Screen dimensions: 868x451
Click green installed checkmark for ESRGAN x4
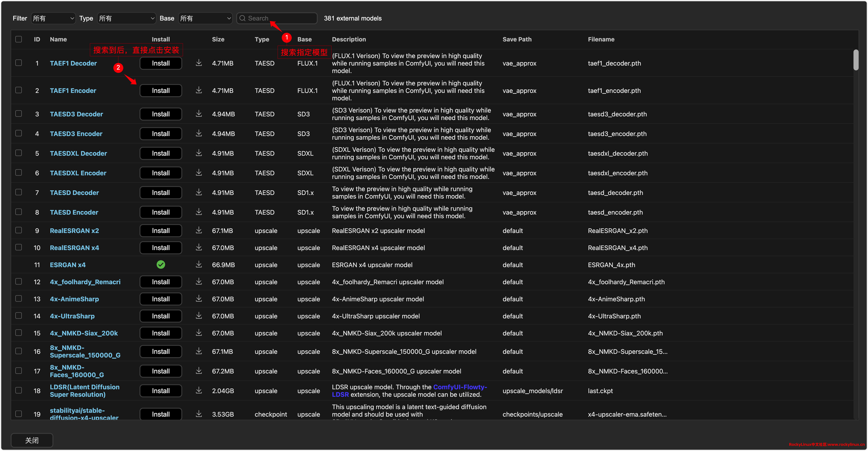pos(161,265)
